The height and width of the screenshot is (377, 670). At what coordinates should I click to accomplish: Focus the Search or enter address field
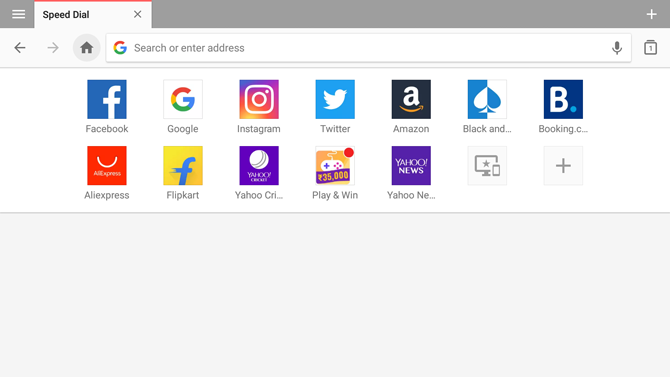point(368,48)
